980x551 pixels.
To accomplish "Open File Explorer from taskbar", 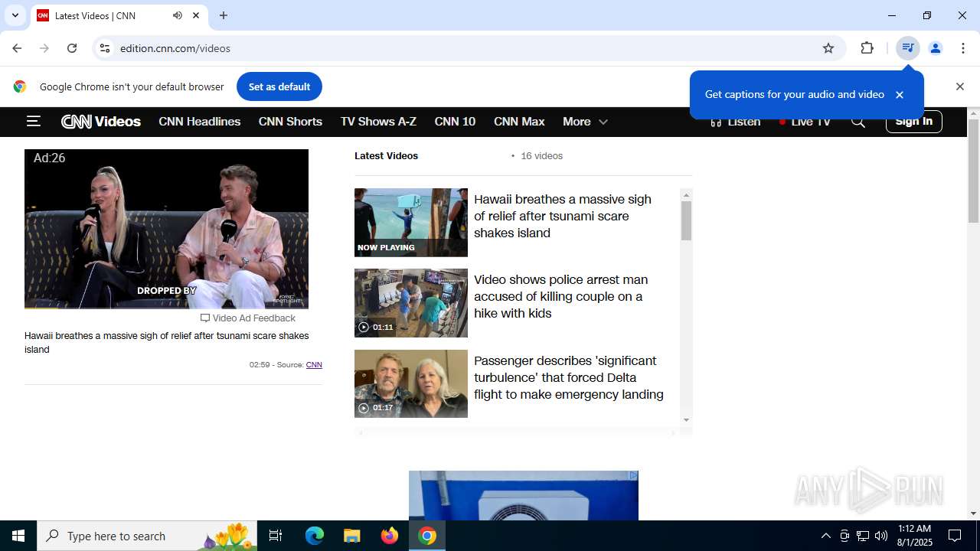I will (x=351, y=536).
